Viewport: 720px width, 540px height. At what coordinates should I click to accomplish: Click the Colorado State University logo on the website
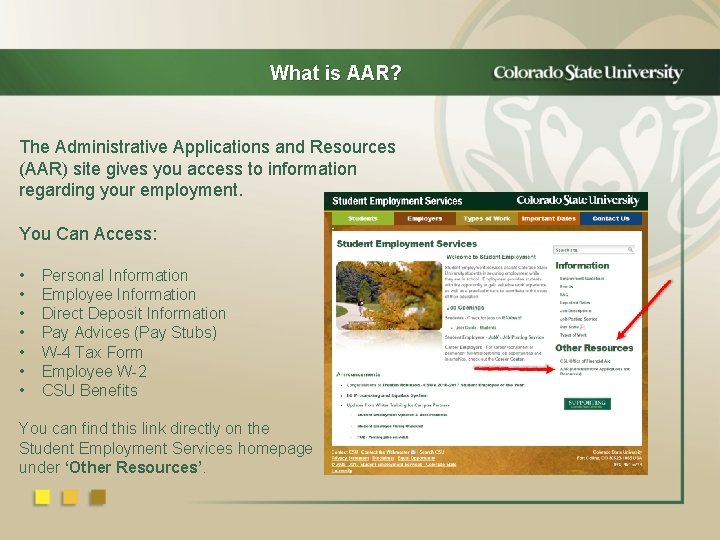pos(578,201)
